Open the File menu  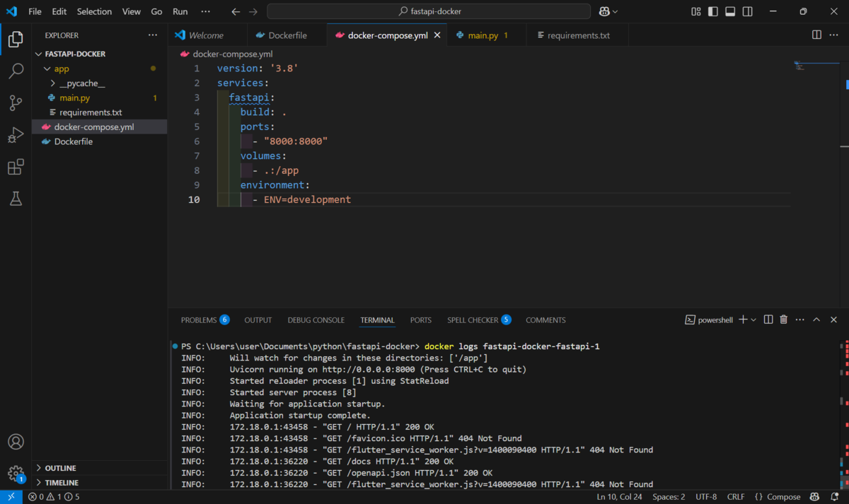click(35, 11)
